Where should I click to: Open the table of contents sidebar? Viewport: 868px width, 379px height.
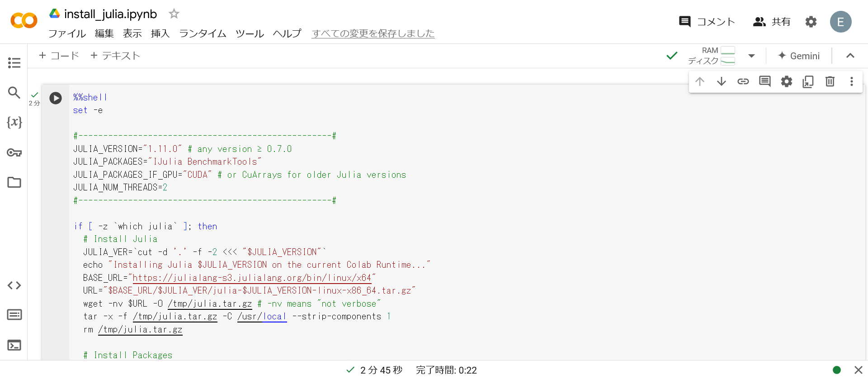(x=14, y=62)
